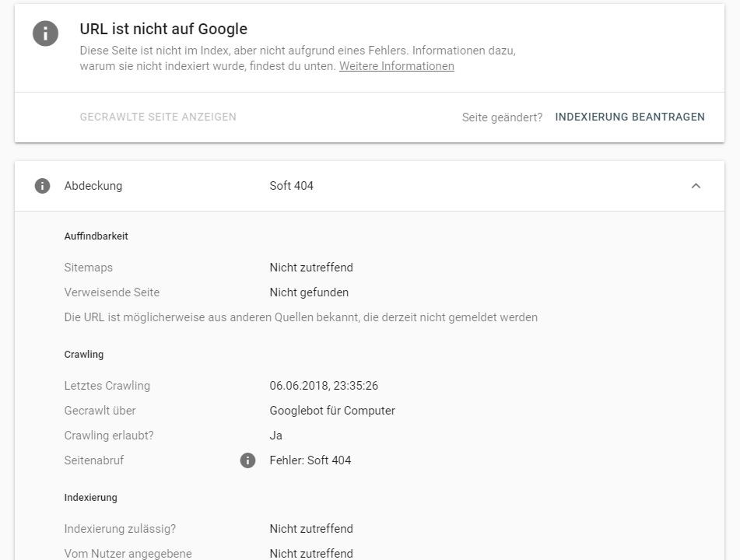Click the Soft 404 status in the Abdeckung header
This screenshot has width=740, height=560.
click(x=291, y=186)
